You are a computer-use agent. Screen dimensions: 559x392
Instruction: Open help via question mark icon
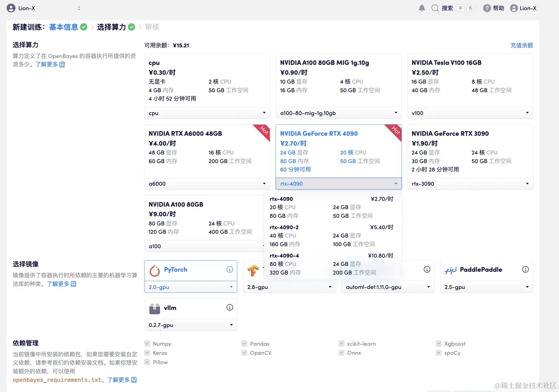pyautogui.click(x=487, y=8)
